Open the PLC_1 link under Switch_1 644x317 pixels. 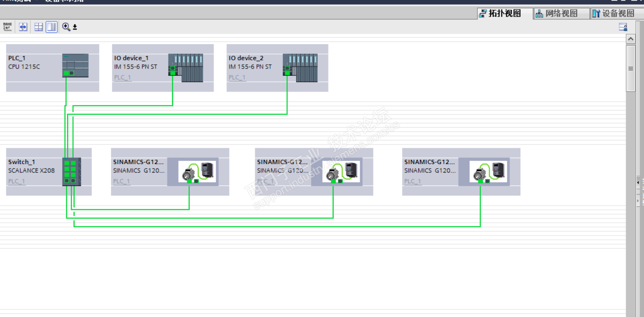pyautogui.click(x=17, y=181)
